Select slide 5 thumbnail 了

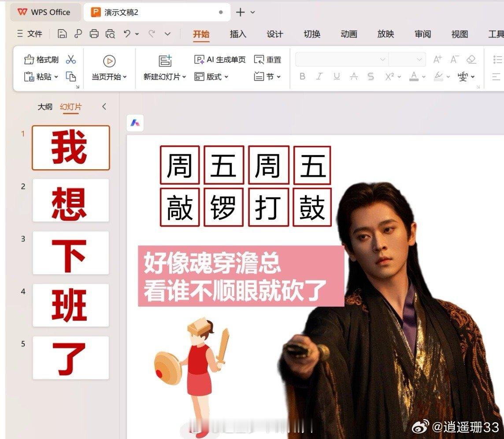[x=71, y=357]
